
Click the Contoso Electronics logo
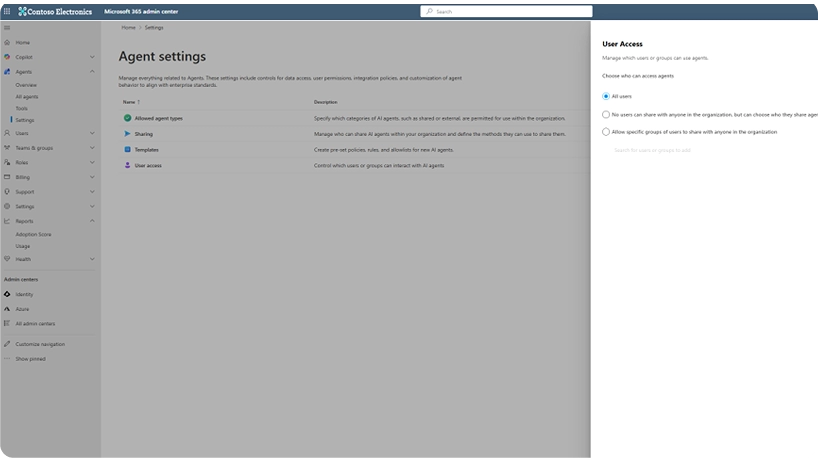point(55,11)
